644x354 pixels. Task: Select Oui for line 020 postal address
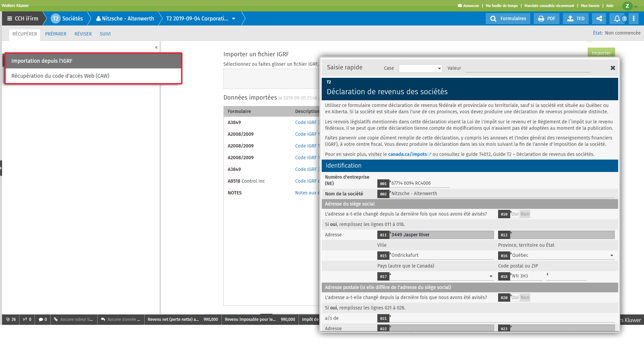515,298
